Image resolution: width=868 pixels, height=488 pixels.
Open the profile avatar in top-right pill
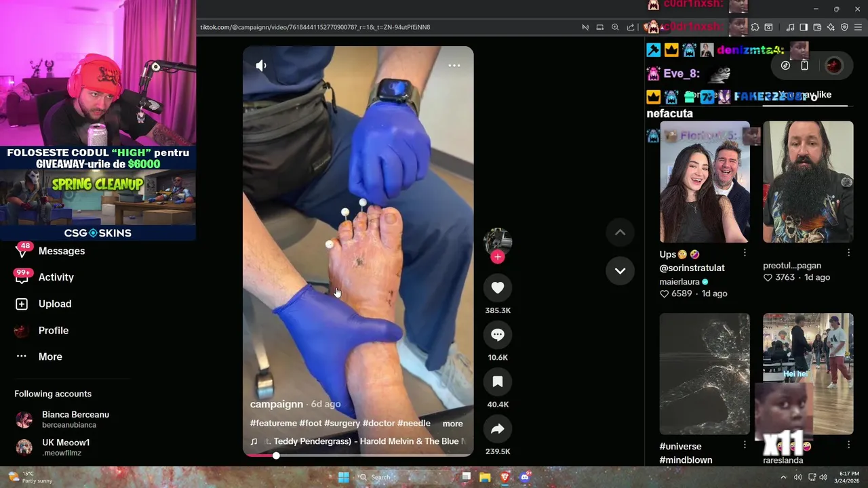tap(833, 66)
